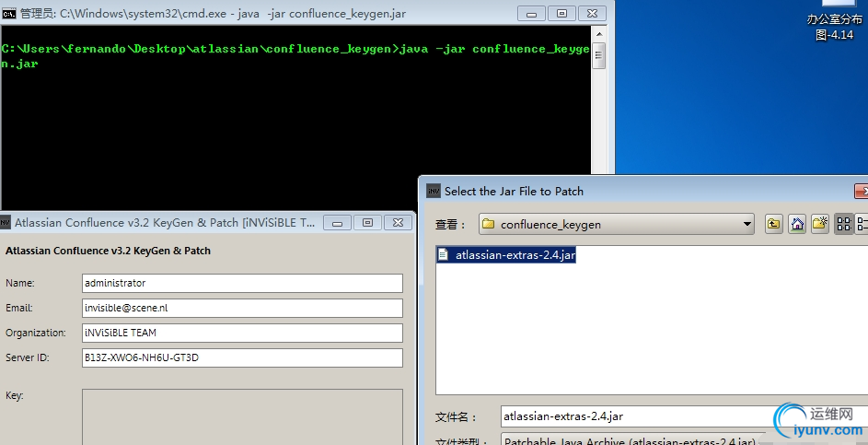This screenshot has height=445, width=868.
Task: Maximize the KeyGen & Patch window
Action: [367, 223]
